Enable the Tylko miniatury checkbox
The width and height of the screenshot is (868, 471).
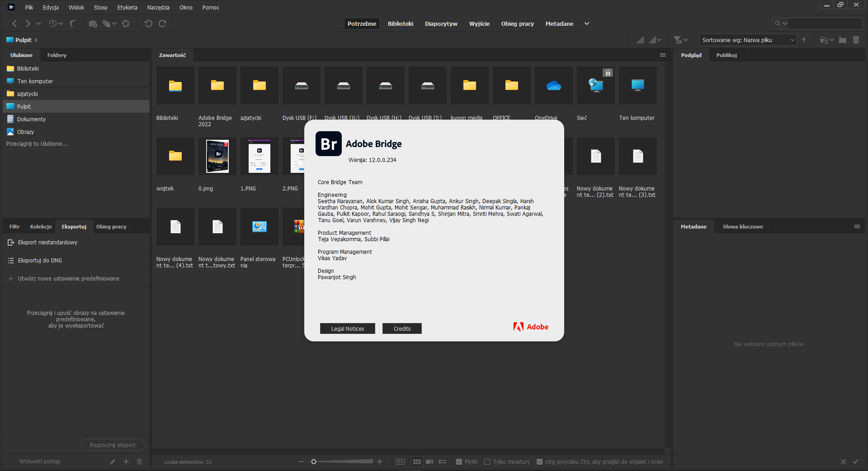click(487, 462)
